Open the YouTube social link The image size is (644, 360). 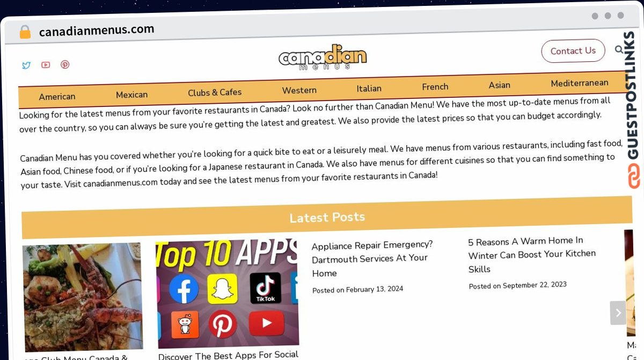coord(46,65)
